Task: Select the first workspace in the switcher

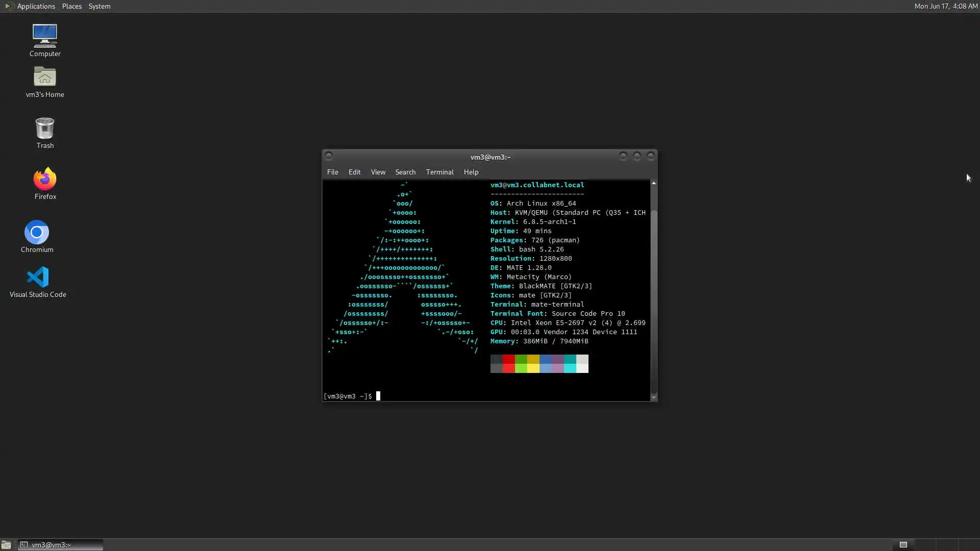Action: coord(903,545)
